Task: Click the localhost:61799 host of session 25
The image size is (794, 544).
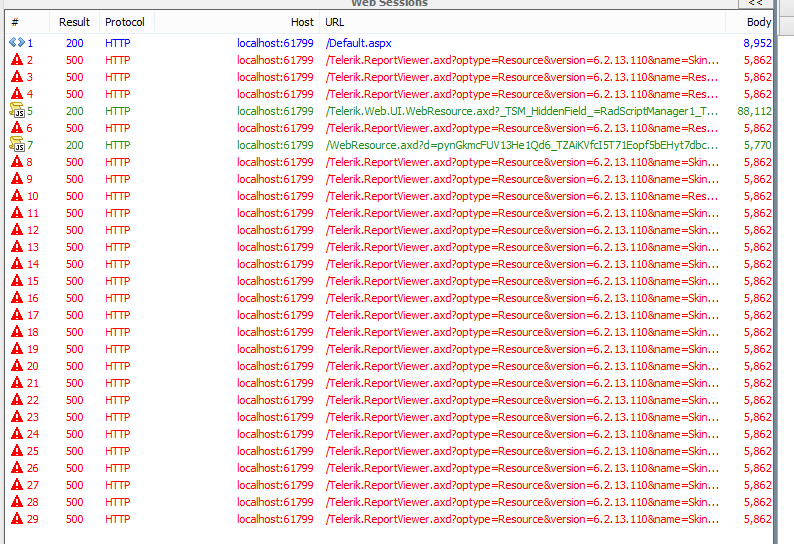Action: (275, 451)
